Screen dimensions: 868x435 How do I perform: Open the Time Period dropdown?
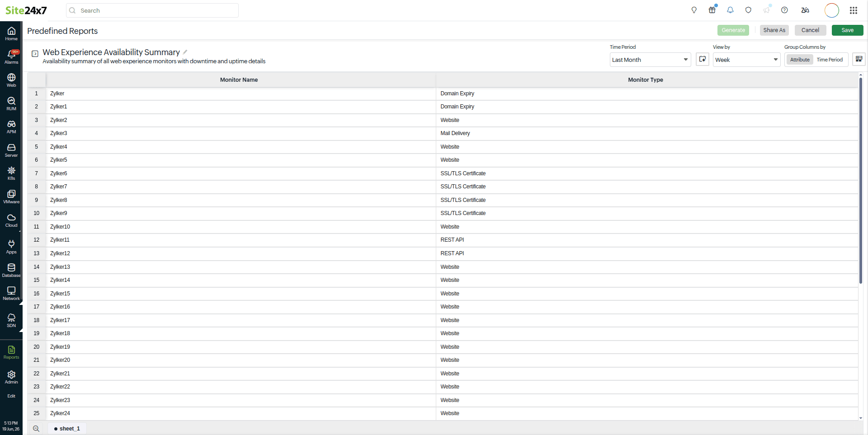[650, 60]
